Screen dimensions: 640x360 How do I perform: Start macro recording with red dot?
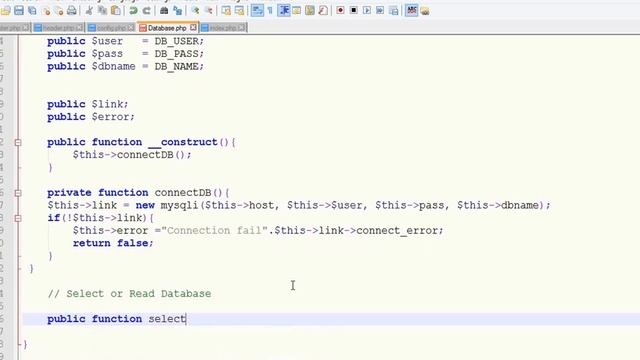click(340, 10)
